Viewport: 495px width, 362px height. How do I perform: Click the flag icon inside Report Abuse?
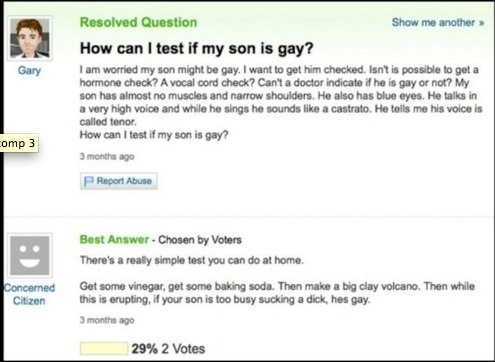coord(88,181)
